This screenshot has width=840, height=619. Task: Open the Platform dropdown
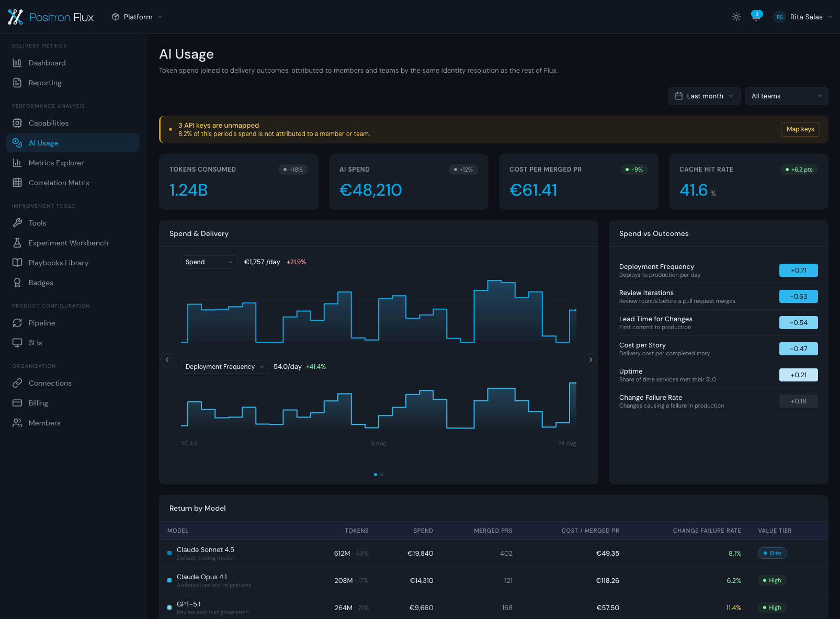click(x=137, y=17)
